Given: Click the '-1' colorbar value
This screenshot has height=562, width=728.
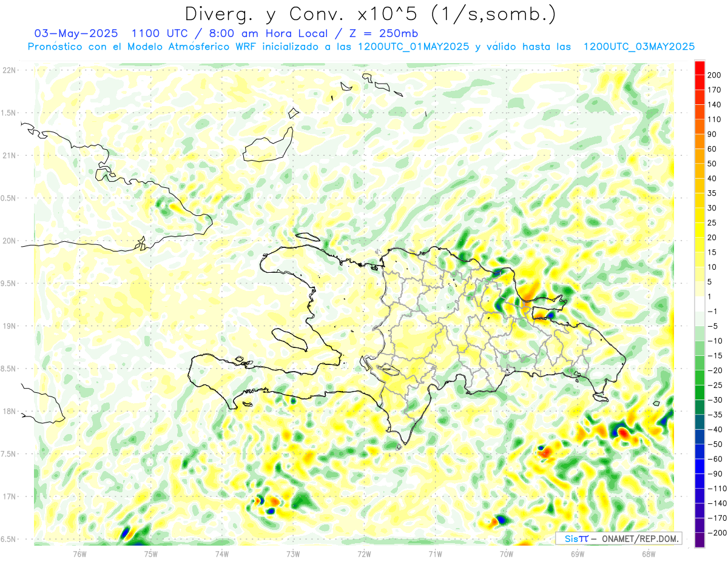Looking at the screenshot, I should [712, 312].
